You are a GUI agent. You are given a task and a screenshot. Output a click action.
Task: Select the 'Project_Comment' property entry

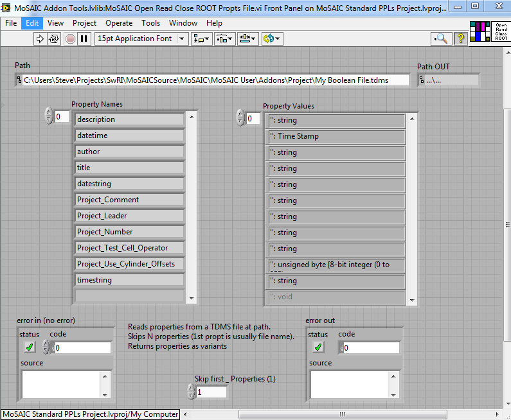pyautogui.click(x=129, y=200)
